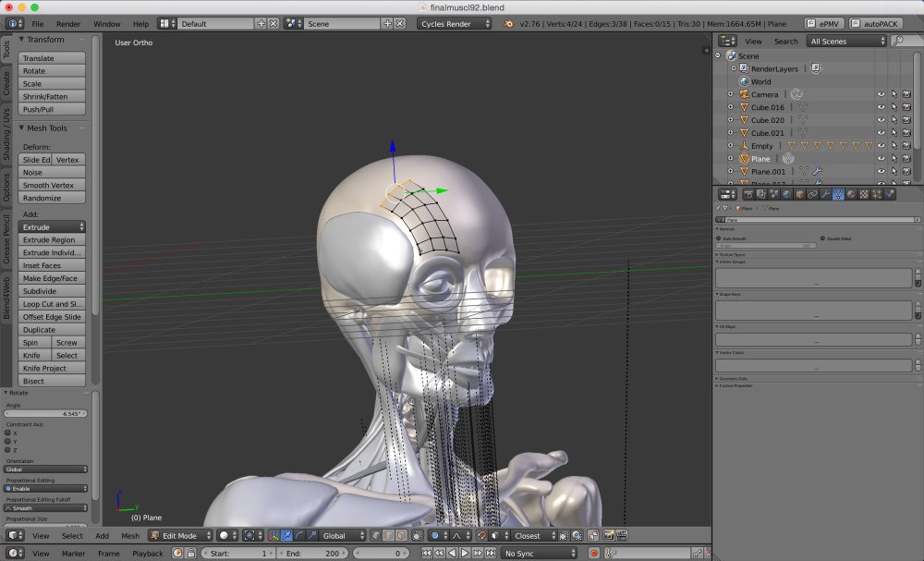The width and height of the screenshot is (924, 561).
Task: Select the Translate manipulator arrow icon
Action: pyautogui.click(x=286, y=536)
